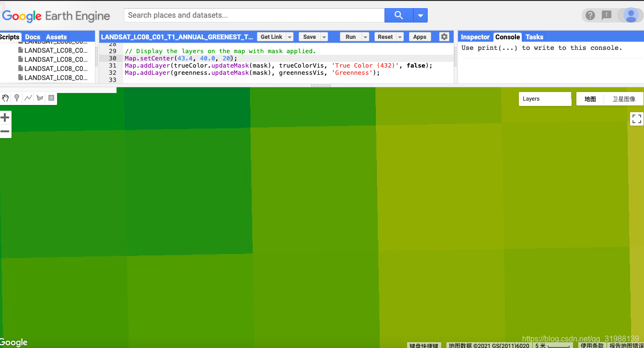Viewport: 644px width, 348px height.
Task: Toggle the 5 米 map scale units
Action: click(553, 345)
